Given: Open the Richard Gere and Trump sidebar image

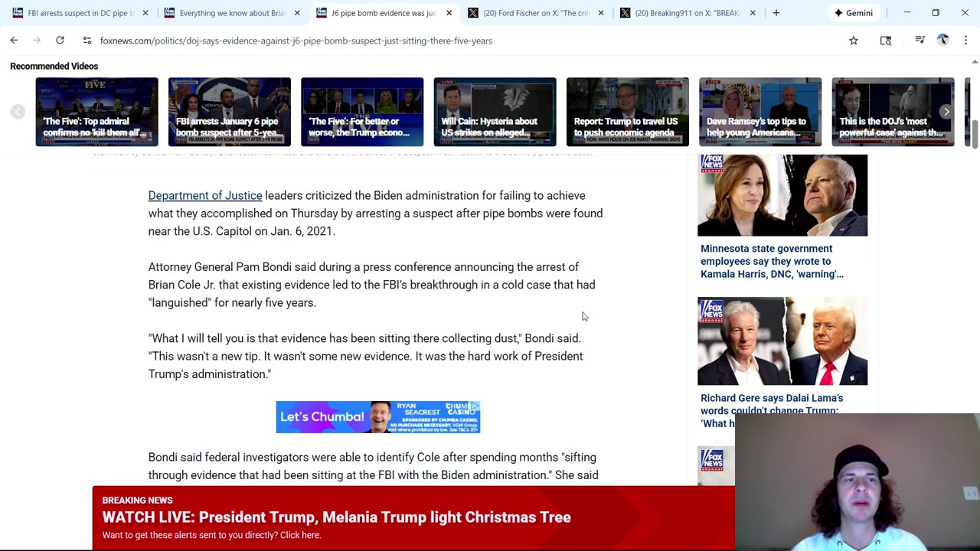Looking at the screenshot, I should [x=782, y=341].
